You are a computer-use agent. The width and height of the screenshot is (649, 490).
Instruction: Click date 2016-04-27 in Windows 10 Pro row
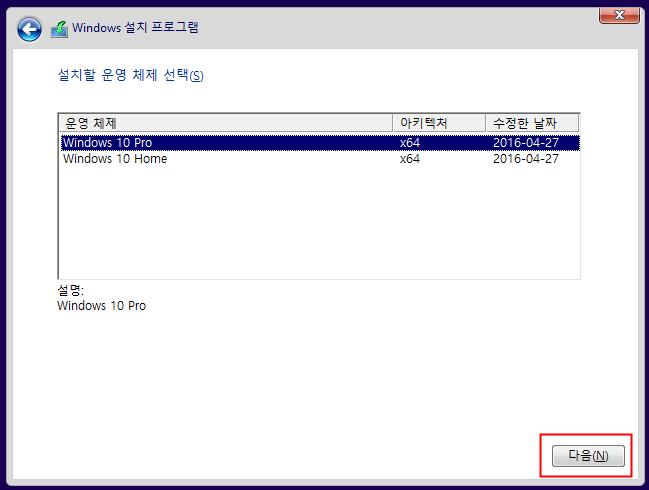coord(526,143)
